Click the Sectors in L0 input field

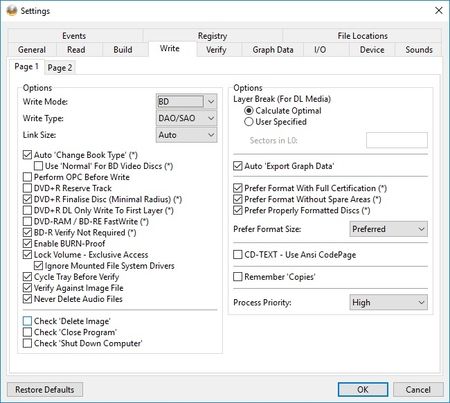pyautogui.click(x=397, y=140)
